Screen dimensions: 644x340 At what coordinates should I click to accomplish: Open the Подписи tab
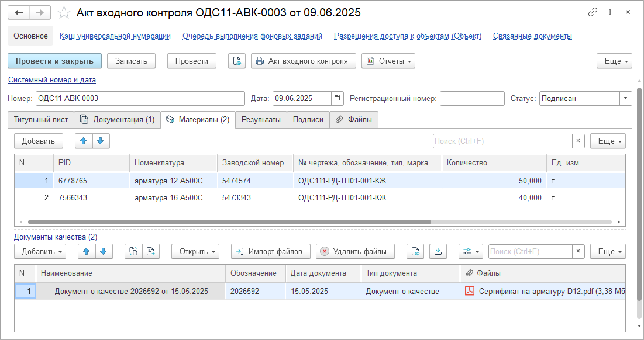click(x=308, y=119)
